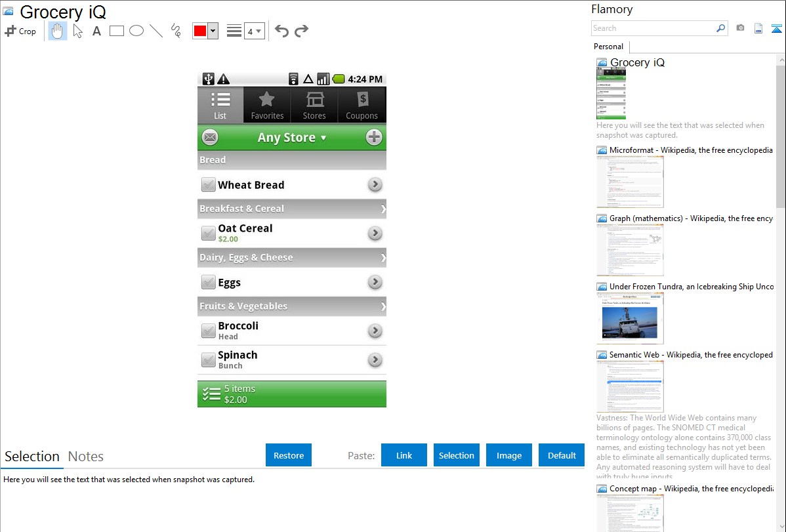This screenshot has width=786, height=532.
Task: Click the Android signal strength status icon
Action: tap(323, 79)
